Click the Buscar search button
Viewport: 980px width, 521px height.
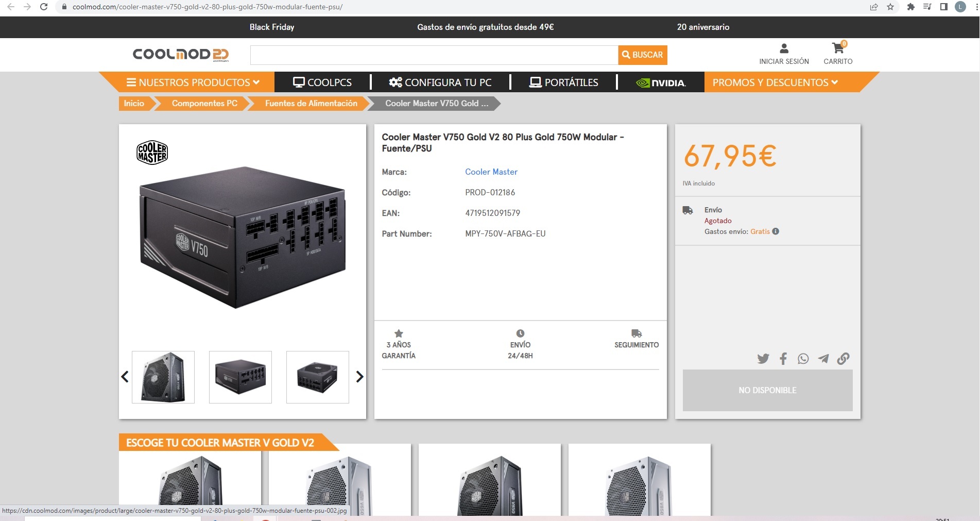click(642, 55)
